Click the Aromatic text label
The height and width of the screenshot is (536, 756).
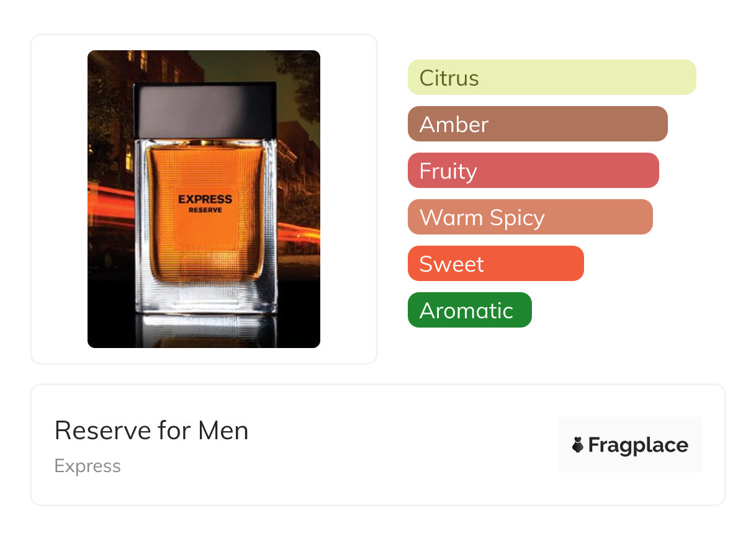[466, 311]
